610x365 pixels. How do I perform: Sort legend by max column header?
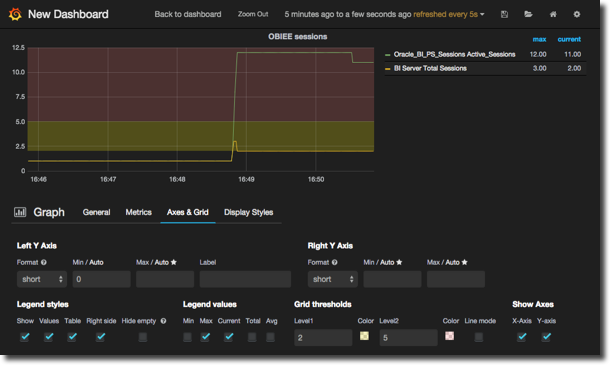click(539, 39)
